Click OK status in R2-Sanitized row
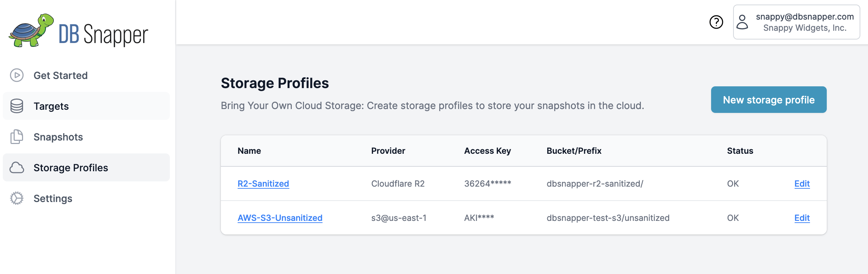 (x=733, y=183)
